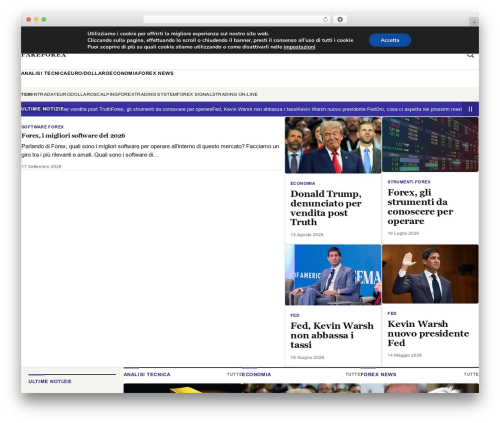Click the browser downloads icon

point(340,19)
